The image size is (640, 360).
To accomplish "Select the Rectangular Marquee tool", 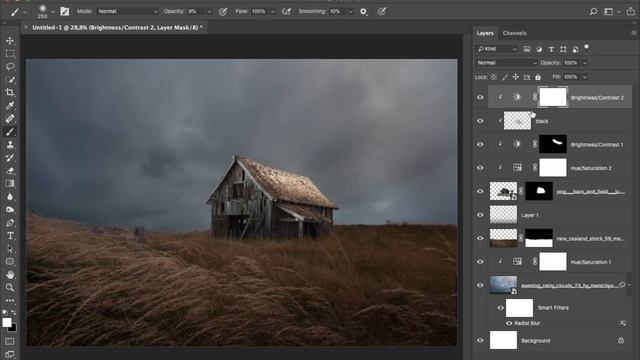I will coord(10,53).
